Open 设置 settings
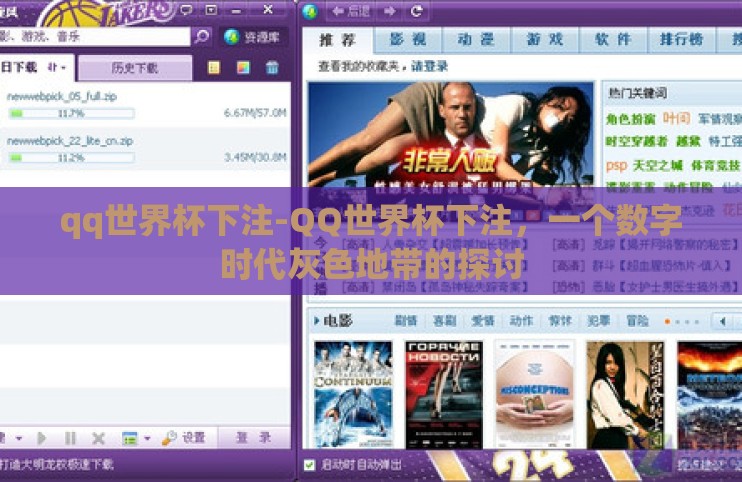 click(x=184, y=438)
